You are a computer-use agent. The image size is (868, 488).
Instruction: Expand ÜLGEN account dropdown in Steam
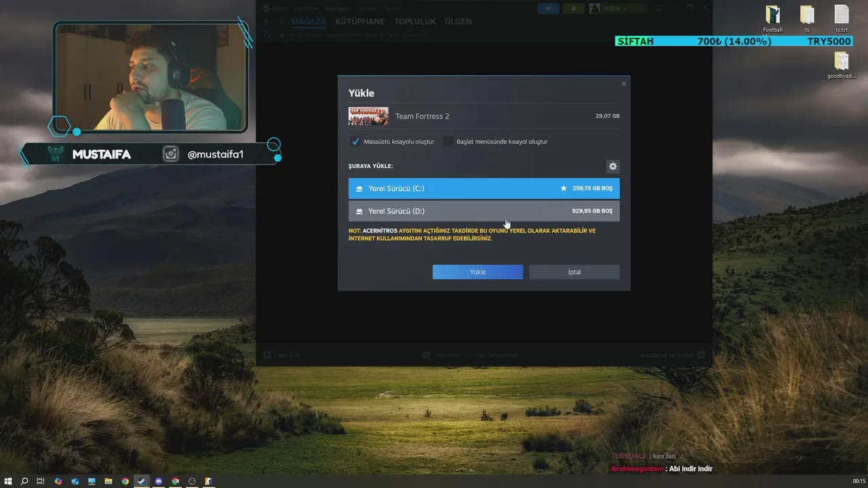click(x=616, y=8)
